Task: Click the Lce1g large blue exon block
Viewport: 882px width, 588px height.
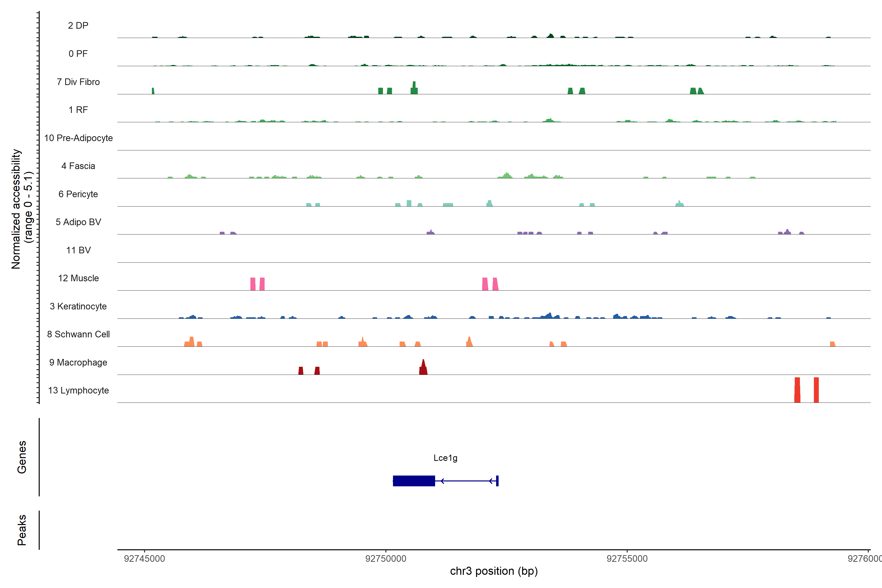Action: [x=414, y=481]
